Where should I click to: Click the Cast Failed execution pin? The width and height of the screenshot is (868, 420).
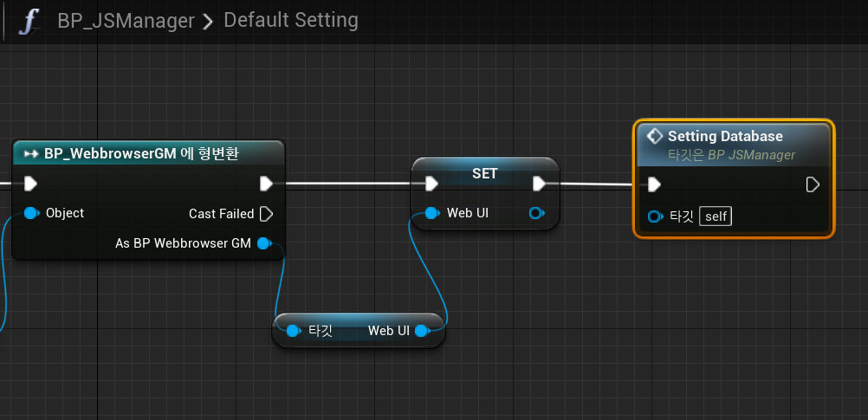[267, 214]
